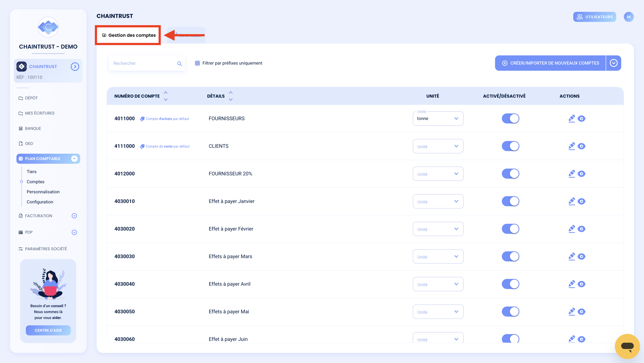Open Unité dropdown for Effets à payer Mai

tap(438, 312)
